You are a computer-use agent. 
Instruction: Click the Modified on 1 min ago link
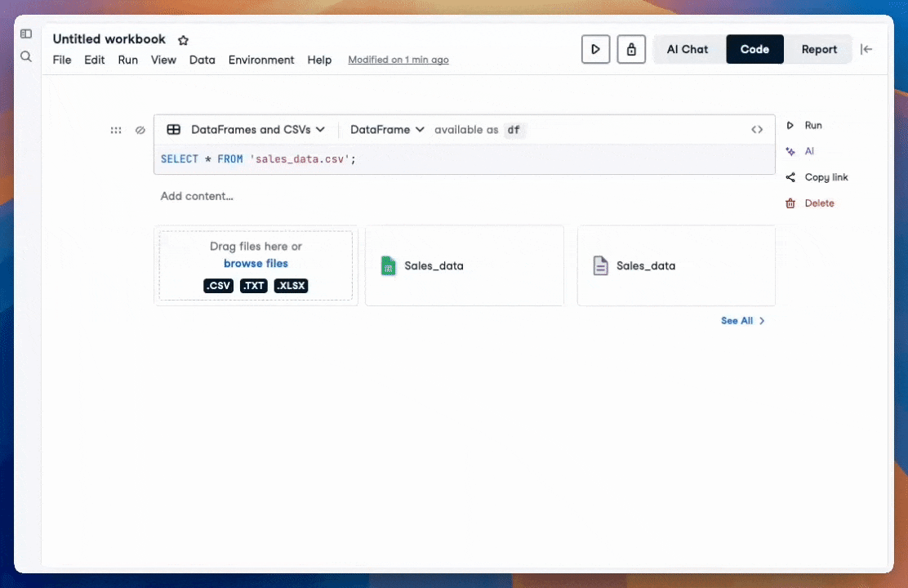pos(398,60)
